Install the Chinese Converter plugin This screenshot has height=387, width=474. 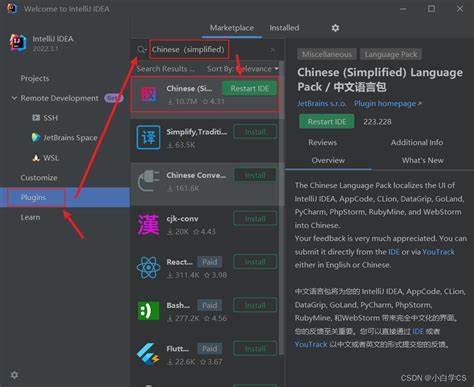coord(255,175)
